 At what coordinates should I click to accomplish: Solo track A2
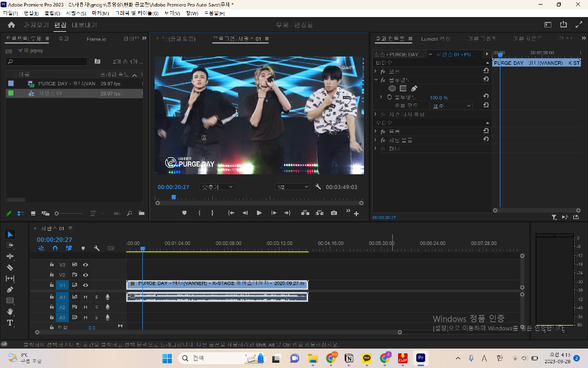coord(96,307)
